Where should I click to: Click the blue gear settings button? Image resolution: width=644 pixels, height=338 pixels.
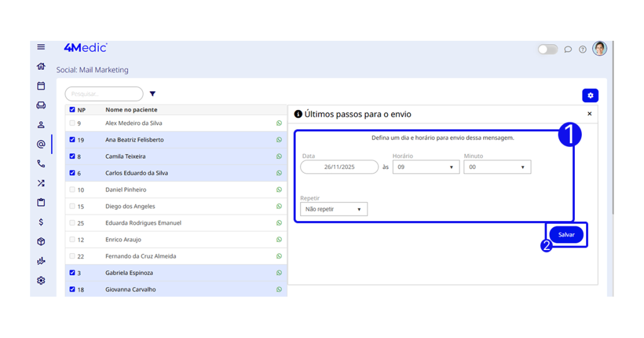pos(590,95)
